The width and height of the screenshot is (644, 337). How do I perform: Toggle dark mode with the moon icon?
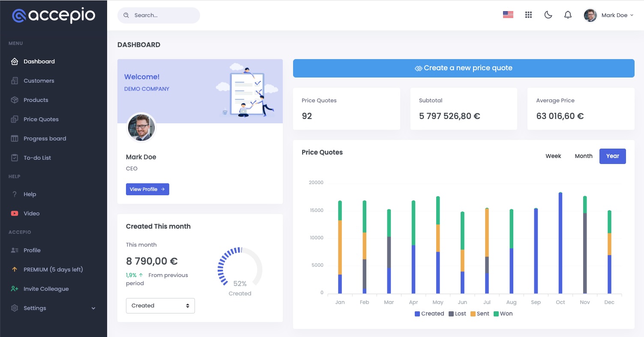548,15
